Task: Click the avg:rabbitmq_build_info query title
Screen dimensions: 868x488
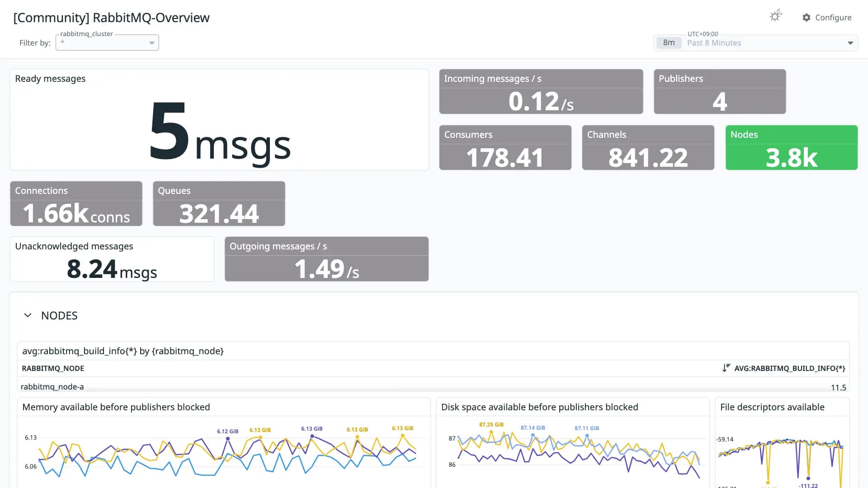Action: pos(123,351)
